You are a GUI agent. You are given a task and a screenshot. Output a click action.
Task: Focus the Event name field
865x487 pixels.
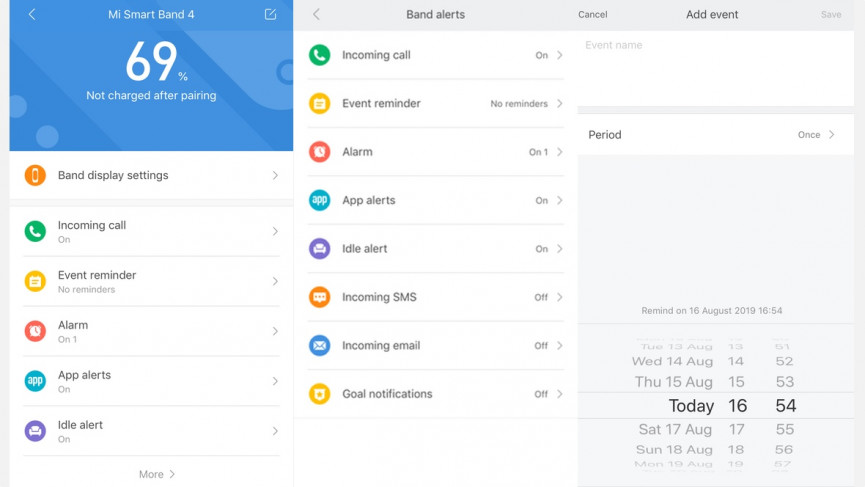pyautogui.click(x=716, y=68)
